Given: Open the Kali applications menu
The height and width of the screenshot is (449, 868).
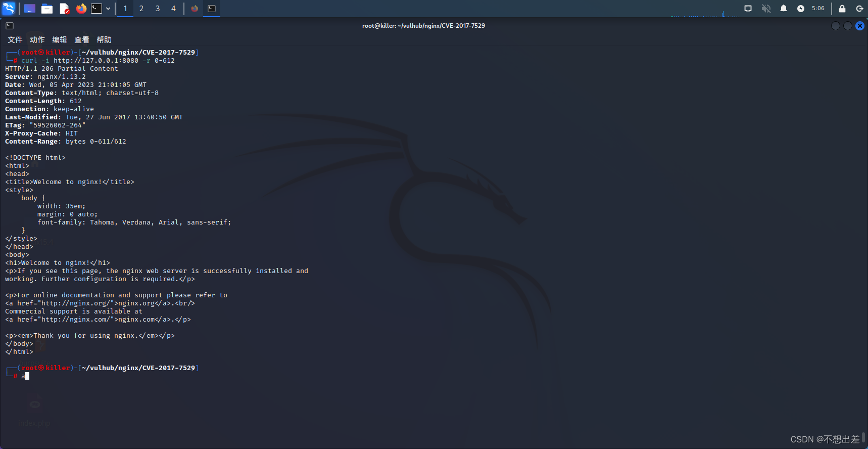Looking at the screenshot, I should pos(9,9).
